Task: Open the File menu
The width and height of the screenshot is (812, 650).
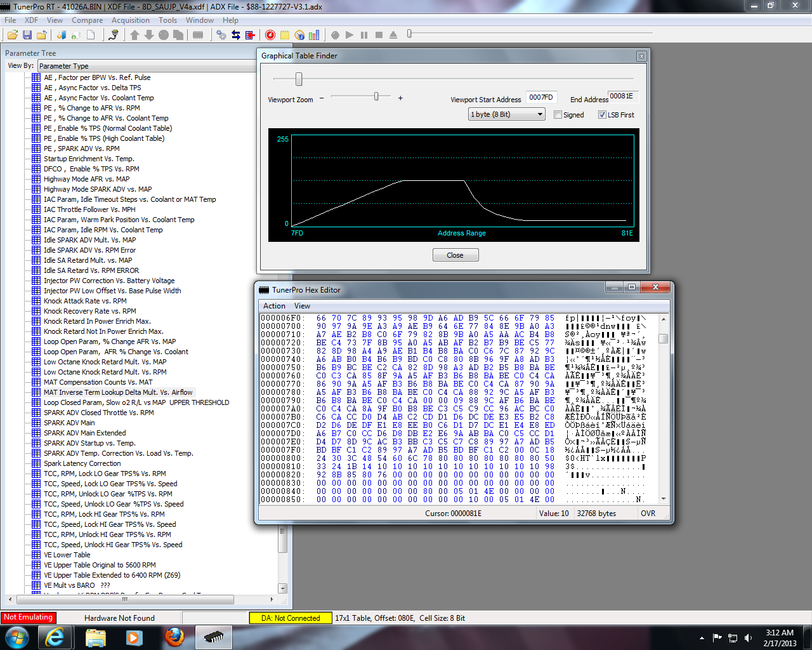Action: pyautogui.click(x=10, y=20)
